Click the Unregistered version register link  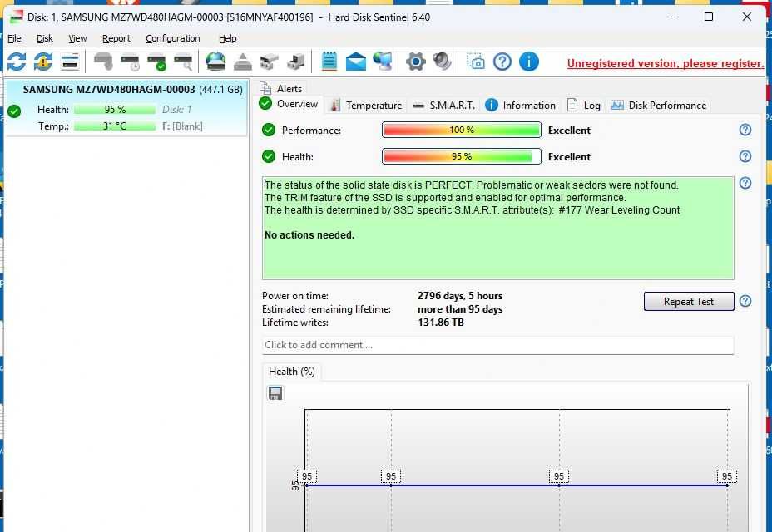tap(666, 63)
